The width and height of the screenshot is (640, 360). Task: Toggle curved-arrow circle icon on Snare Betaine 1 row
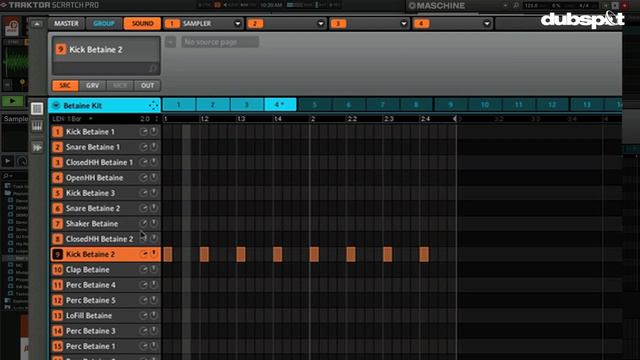coord(144,147)
